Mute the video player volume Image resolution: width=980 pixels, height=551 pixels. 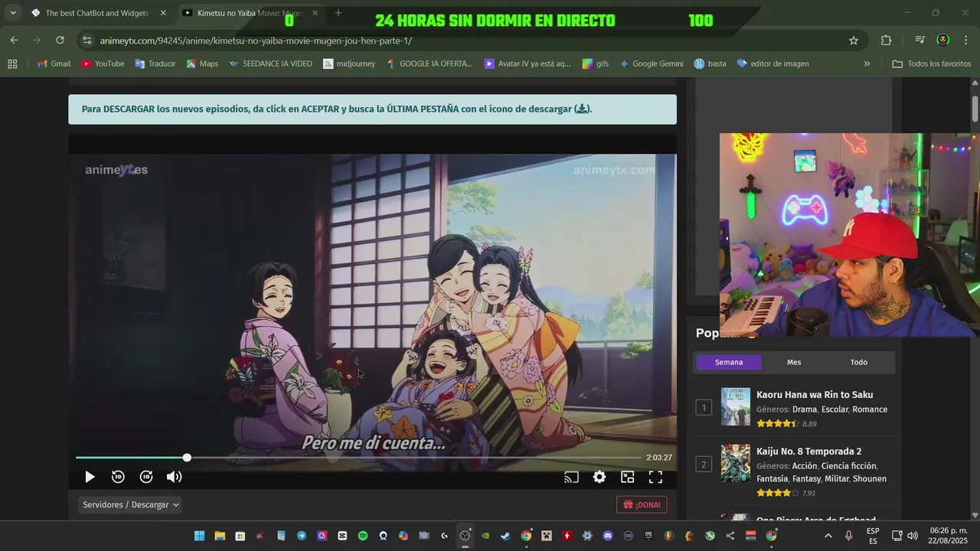coord(175,477)
